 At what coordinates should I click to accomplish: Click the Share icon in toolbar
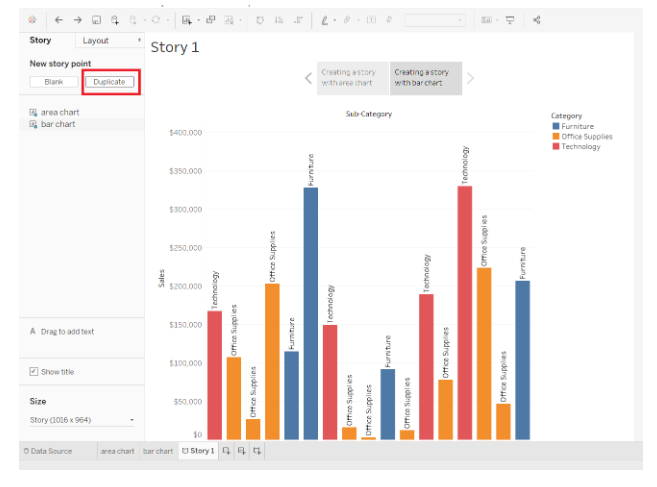tap(537, 19)
